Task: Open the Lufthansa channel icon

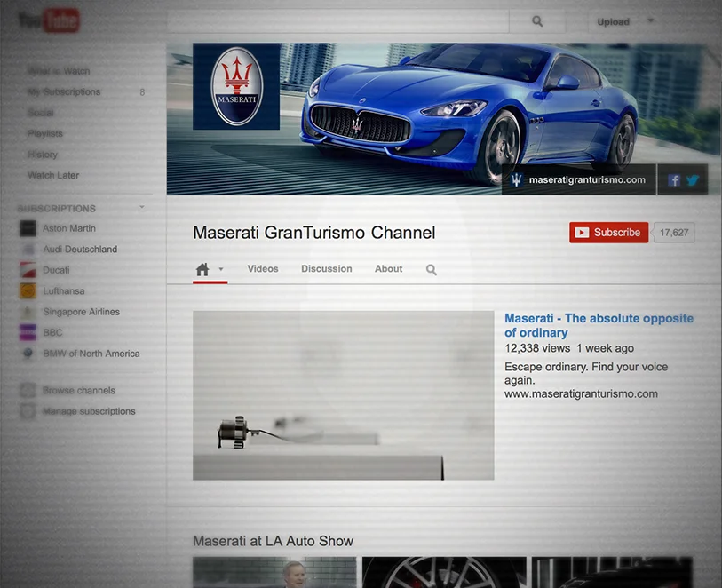Action: [28, 290]
